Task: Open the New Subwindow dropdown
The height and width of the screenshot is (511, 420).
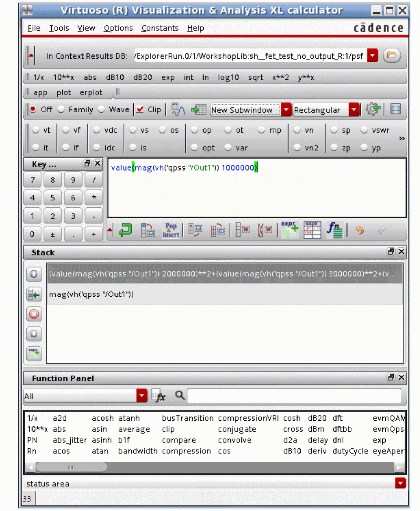Action: [286, 110]
